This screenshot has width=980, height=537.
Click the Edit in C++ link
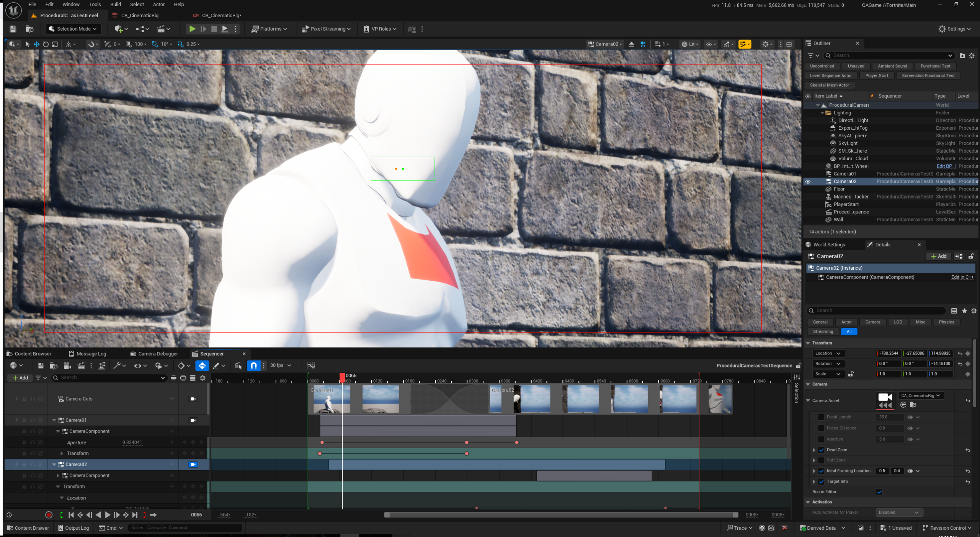coord(962,277)
